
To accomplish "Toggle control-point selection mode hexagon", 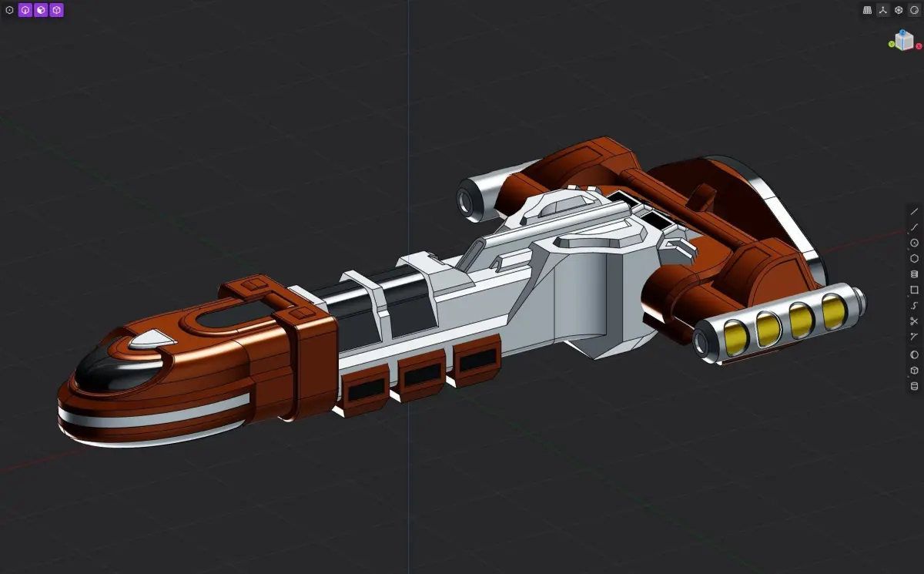I will point(9,11).
